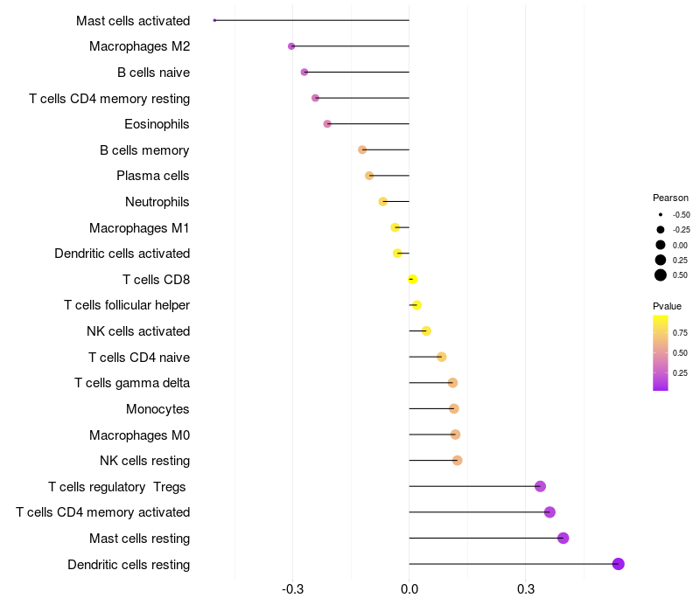This screenshot has width=700, height=612.
Task: Click the -0.3 x-axis tick label
Action: (292, 589)
